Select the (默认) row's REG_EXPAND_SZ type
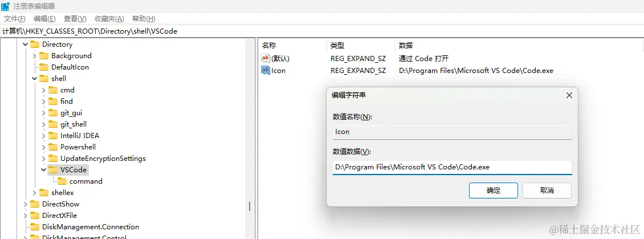Screen dimensions: 644x239 pos(358,58)
